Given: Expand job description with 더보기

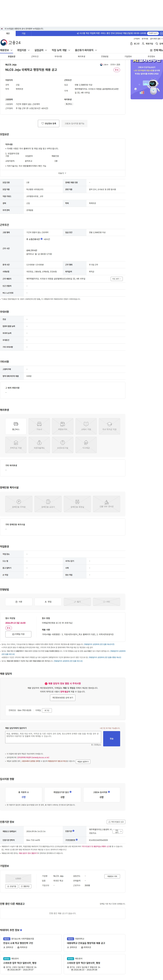Looking at the screenshot, I should pyautogui.click(x=62, y=173).
